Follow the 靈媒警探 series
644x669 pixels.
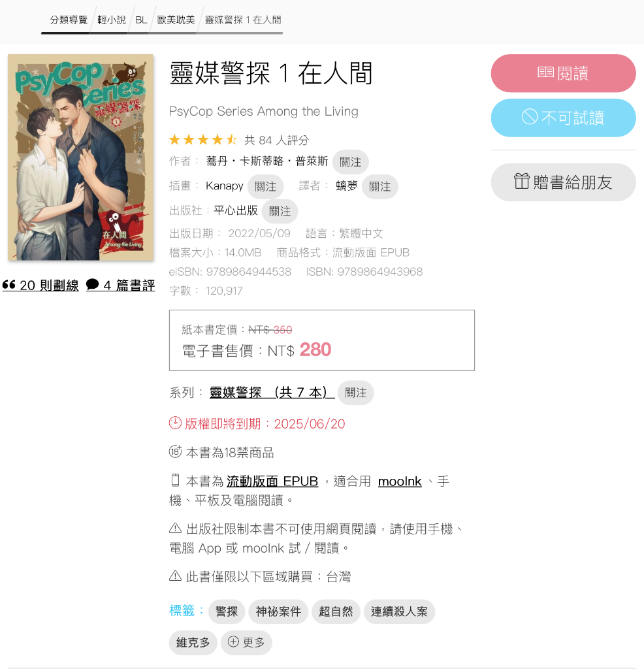(356, 393)
